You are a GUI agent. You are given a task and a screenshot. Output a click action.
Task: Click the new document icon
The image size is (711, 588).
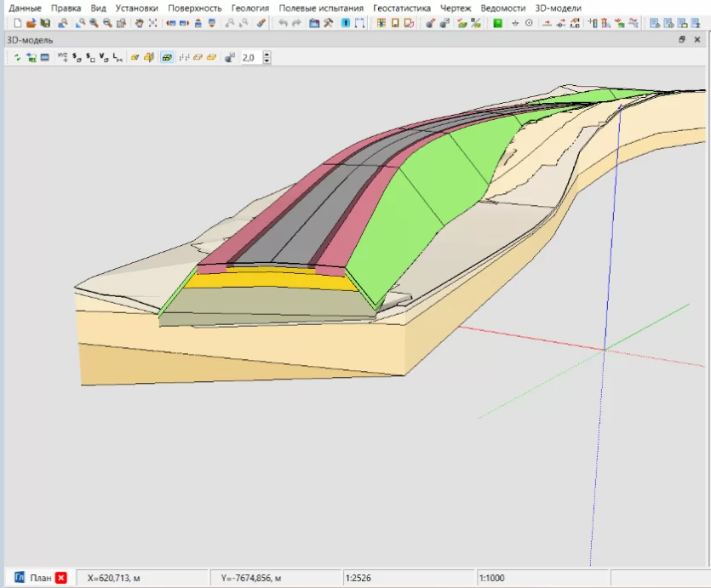click(18, 23)
